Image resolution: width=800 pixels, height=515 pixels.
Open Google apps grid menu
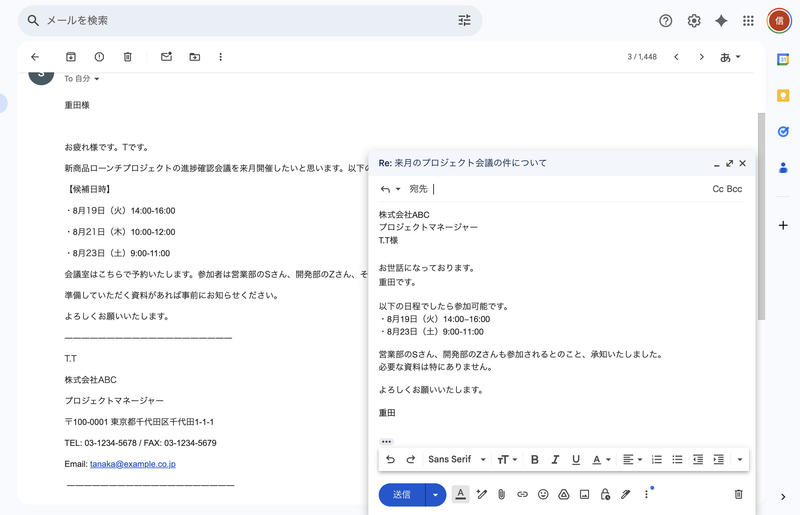(x=748, y=21)
